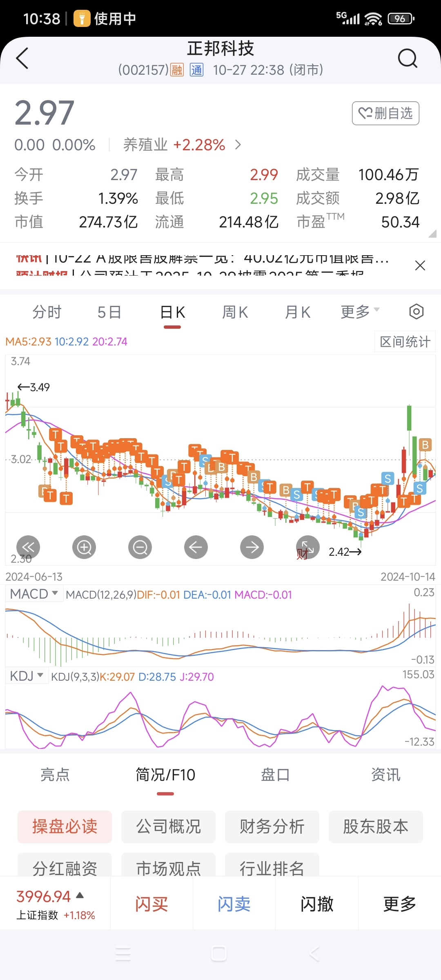
Task: Select 市场观点 section
Action: pyautogui.click(x=168, y=865)
